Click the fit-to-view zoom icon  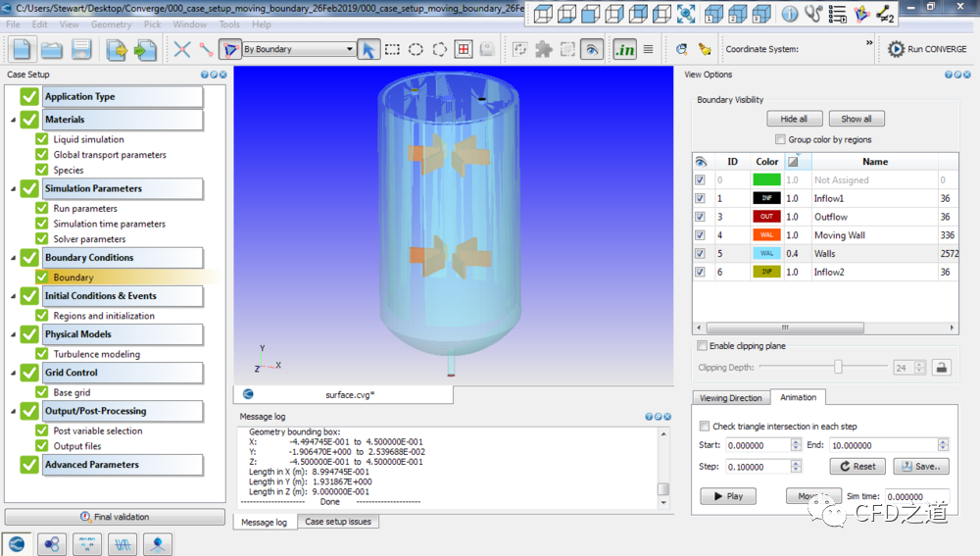click(x=686, y=14)
